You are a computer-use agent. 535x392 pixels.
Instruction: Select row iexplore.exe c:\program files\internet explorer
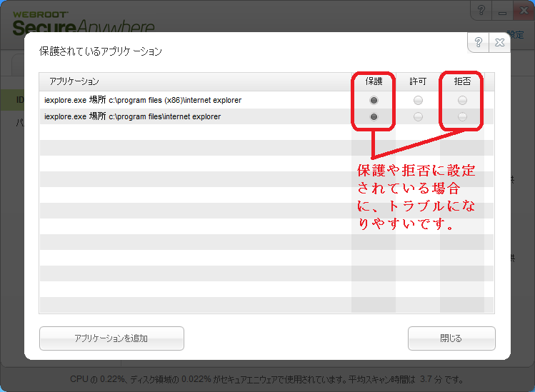click(x=266, y=116)
